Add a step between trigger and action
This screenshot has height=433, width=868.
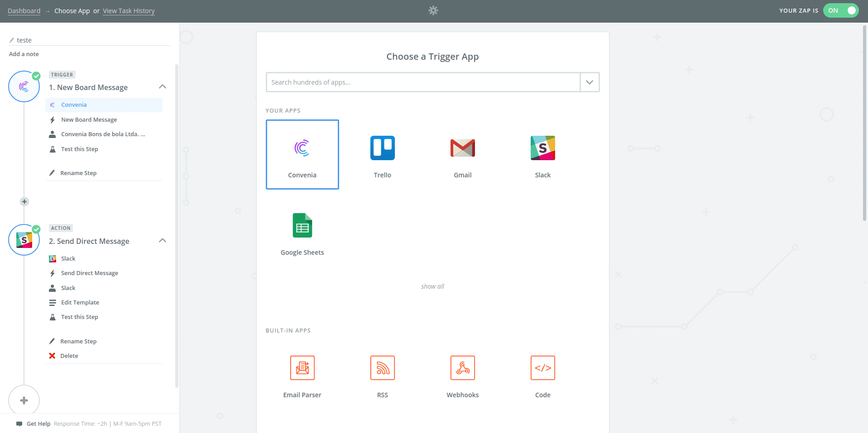coord(24,201)
